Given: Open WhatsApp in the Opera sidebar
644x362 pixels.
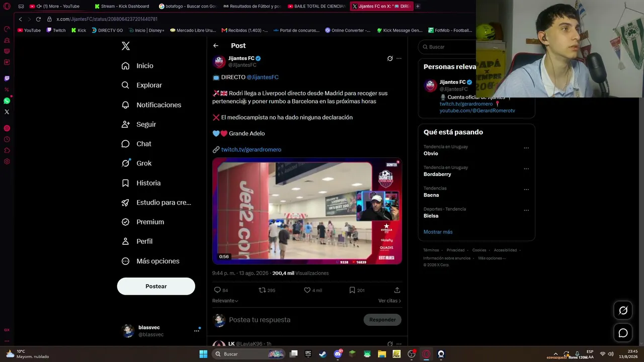Looking at the screenshot, I should 7,101.
